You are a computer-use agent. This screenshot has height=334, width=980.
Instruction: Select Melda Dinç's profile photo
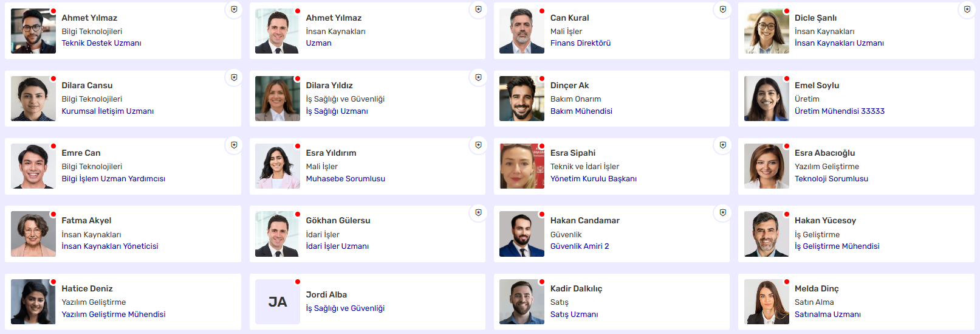coord(766,302)
